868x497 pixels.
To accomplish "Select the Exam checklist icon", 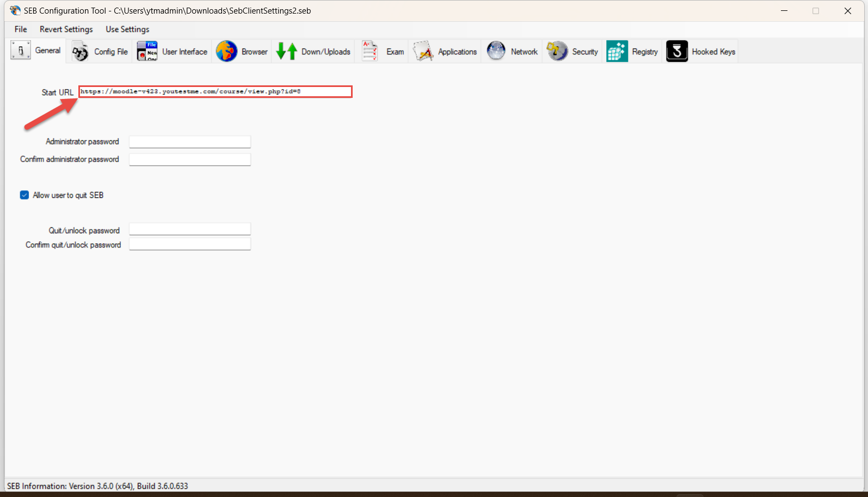I will pyautogui.click(x=370, y=52).
